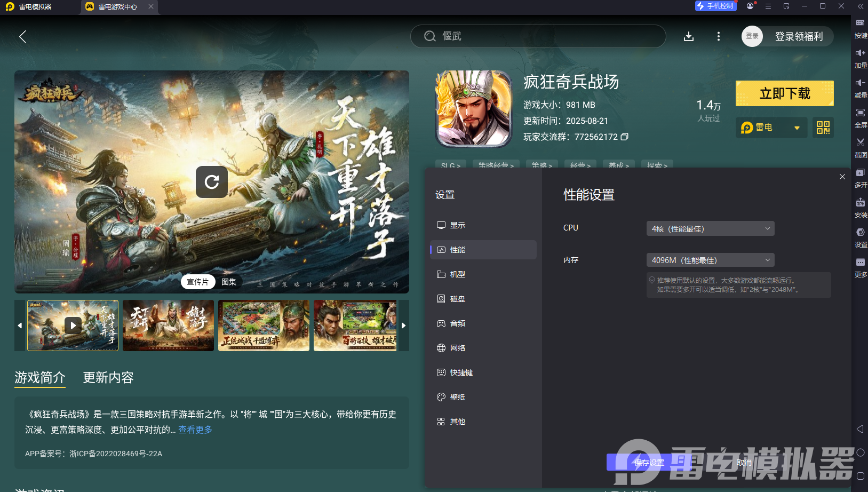The height and width of the screenshot is (492, 868).
Task: Show the QR code download panel
Action: pos(823,127)
